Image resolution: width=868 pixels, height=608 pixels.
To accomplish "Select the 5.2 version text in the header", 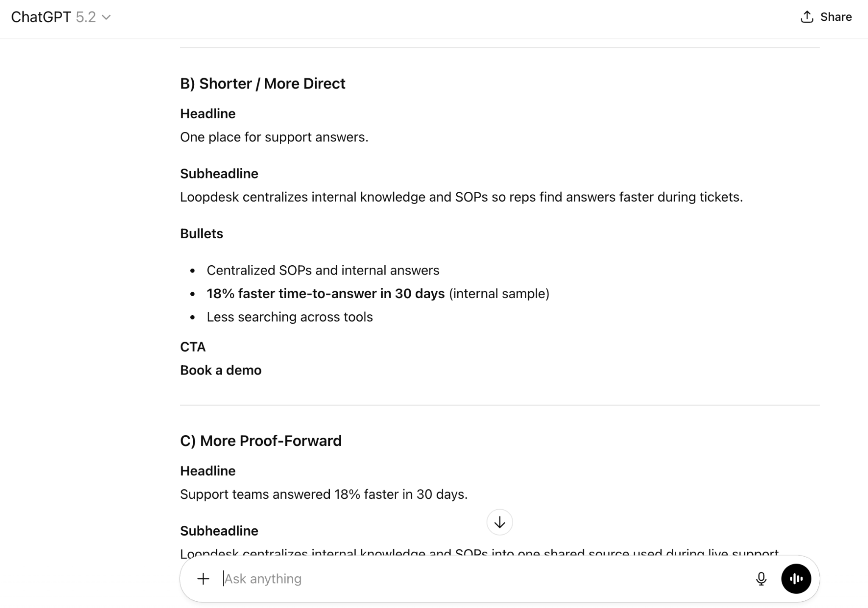I will pos(86,17).
